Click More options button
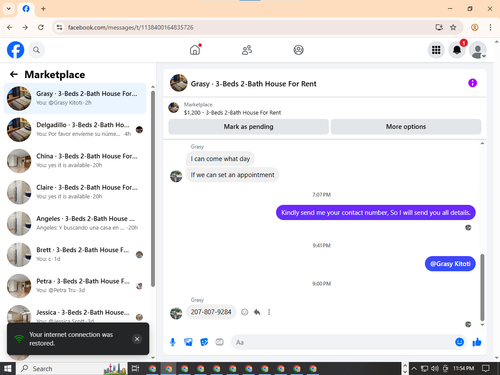 (x=406, y=127)
